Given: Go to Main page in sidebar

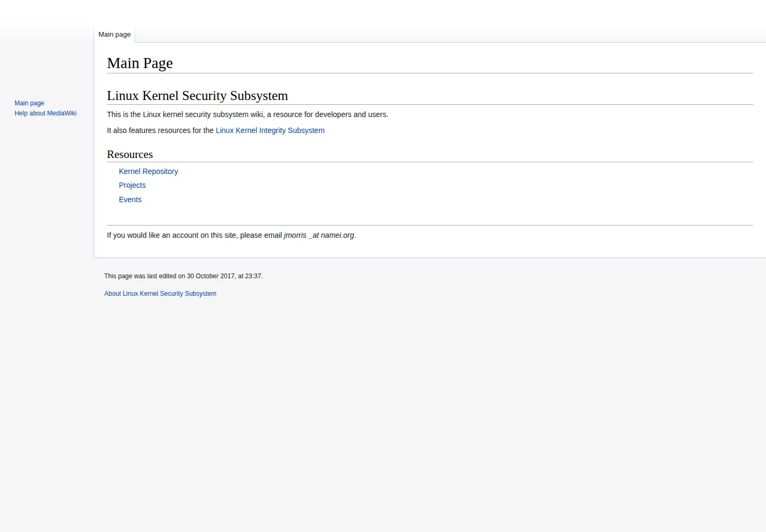Looking at the screenshot, I should pos(29,103).
